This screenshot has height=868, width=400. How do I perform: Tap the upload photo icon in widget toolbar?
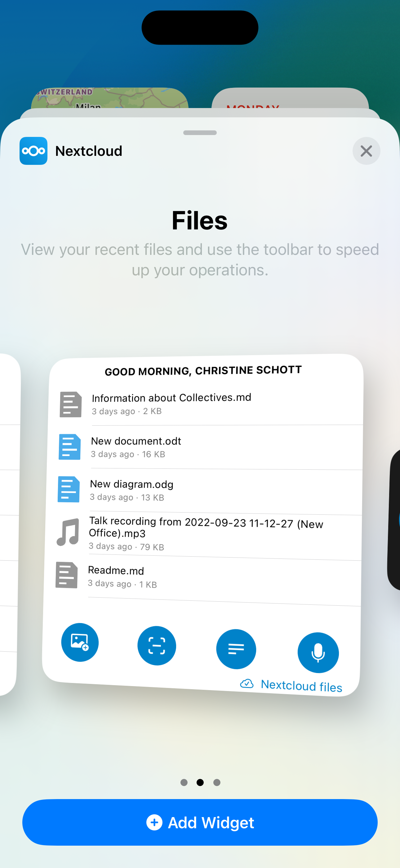80,642
